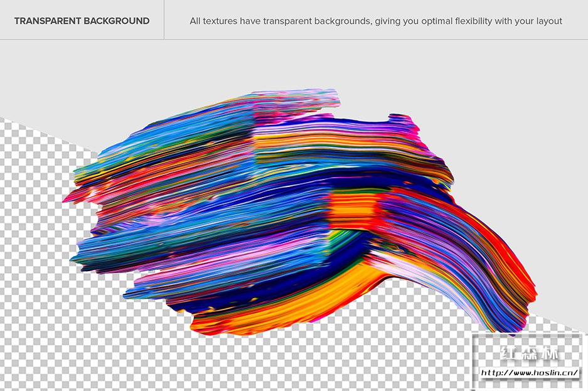Viewport: 588px width, 391px height.
Task: Click the colorful paint stroke texture image
Action: (300, 212)
